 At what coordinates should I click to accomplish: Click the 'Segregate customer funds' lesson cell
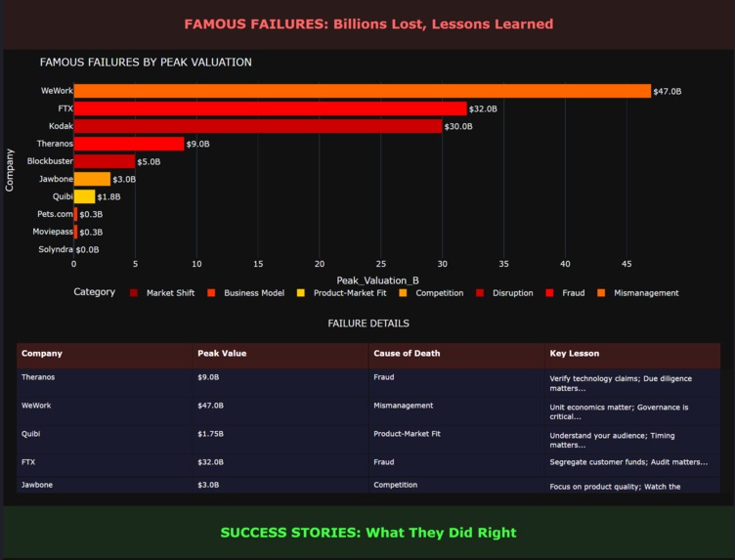pyautogui.click(x=632, y=465)
